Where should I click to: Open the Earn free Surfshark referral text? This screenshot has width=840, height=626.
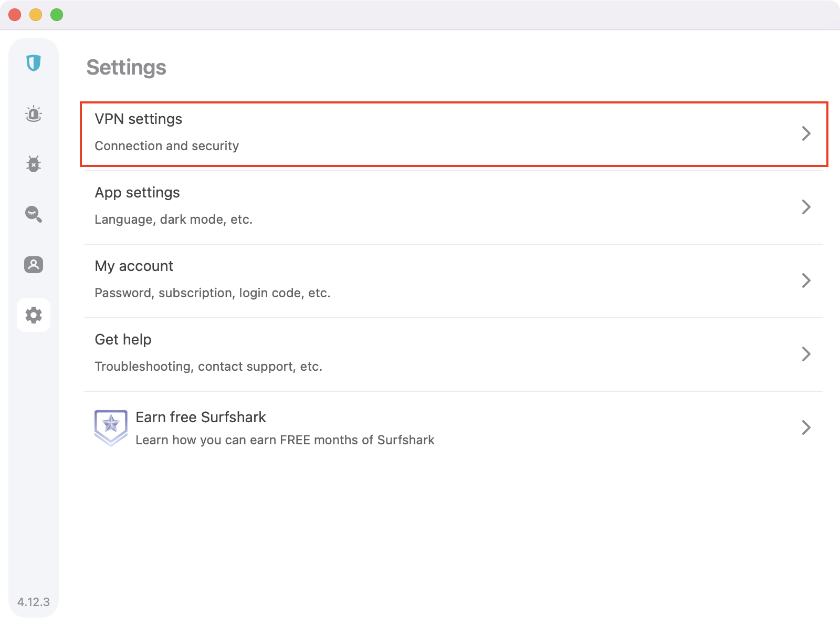[x=201, y=418]
